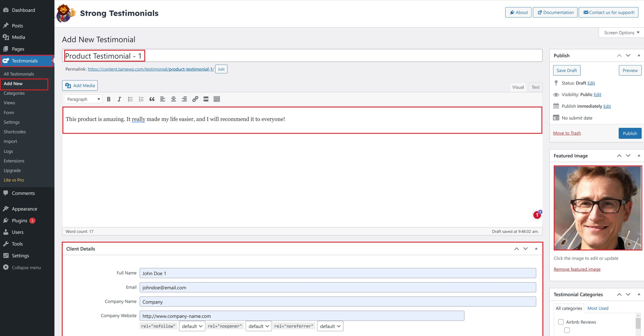Open the rel="noreferrer" default dropdown
Screen dimensions: 644x336
330,326
